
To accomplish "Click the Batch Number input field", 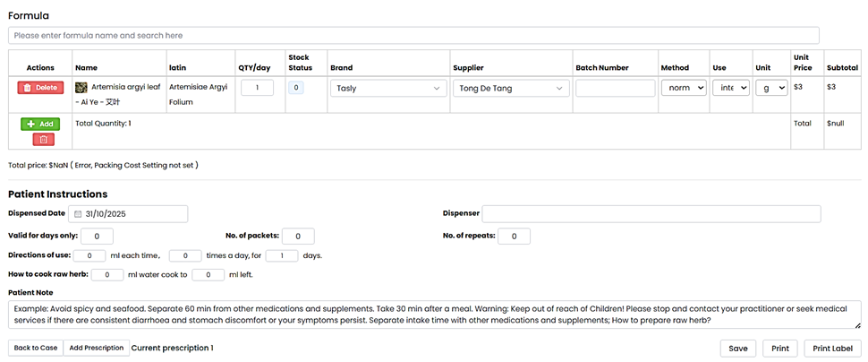I will pos(615,88).
